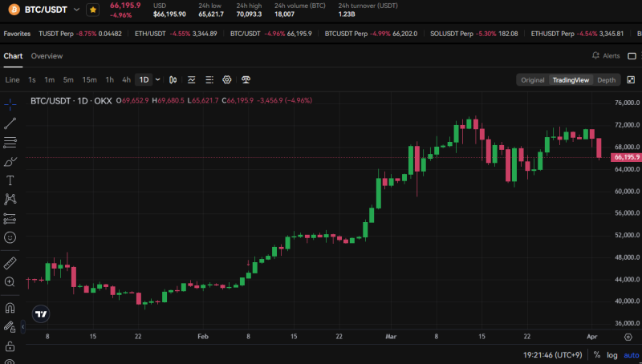The width and height of the screenshot is (642, 364).
Task: Lock all drawing tools
Action: [x=10, y=346]
